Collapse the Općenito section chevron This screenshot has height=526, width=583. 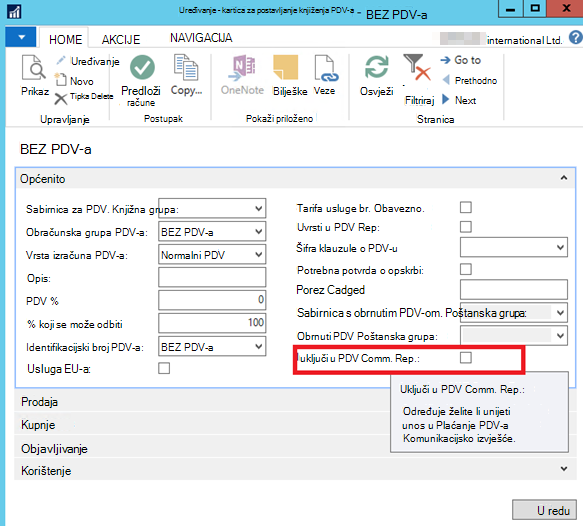pos(564,178)
